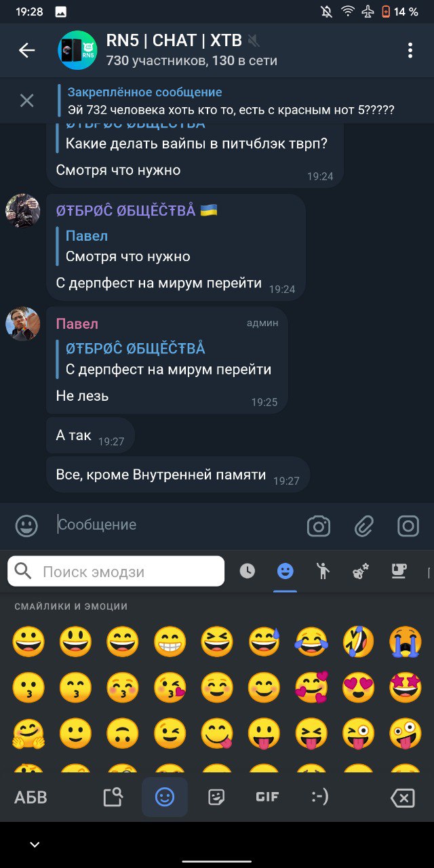Tap the backspace delete key
This screenshot has height=868, width=434.
(403, 798)
